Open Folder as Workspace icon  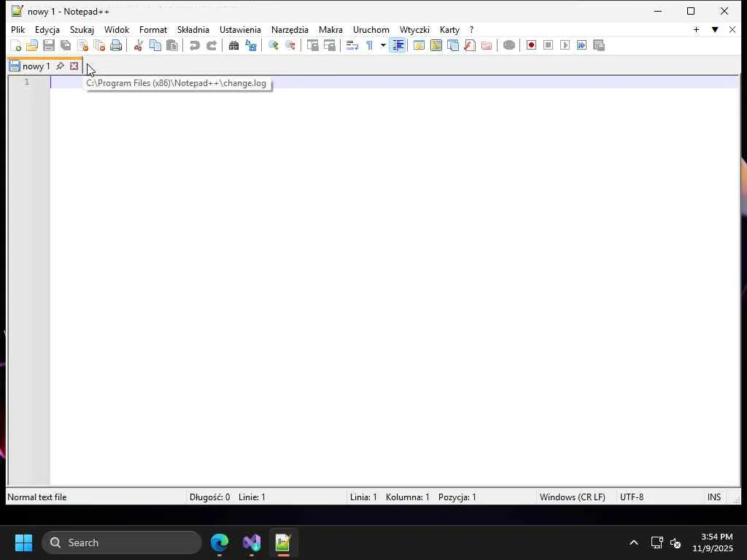coord(487,46)
